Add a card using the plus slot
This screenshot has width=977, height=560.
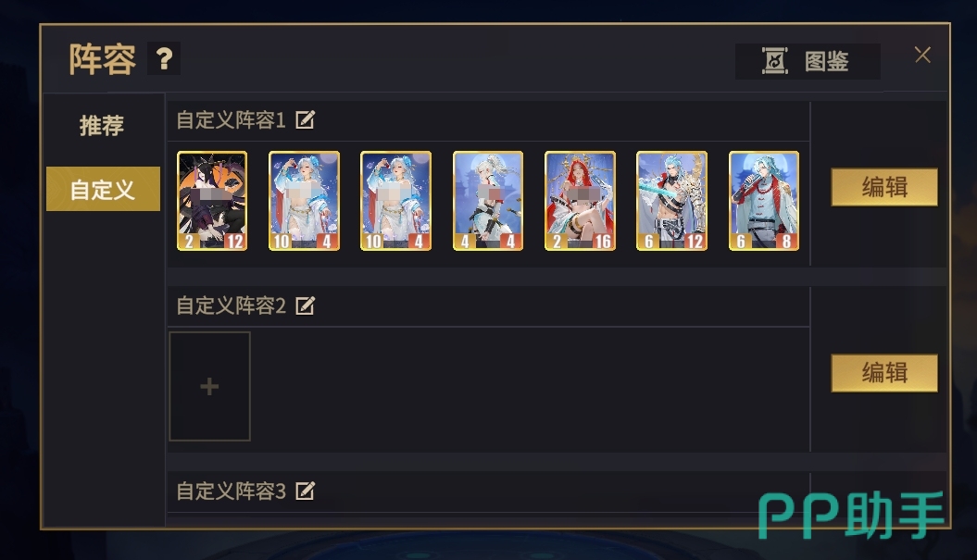[209, 386]
